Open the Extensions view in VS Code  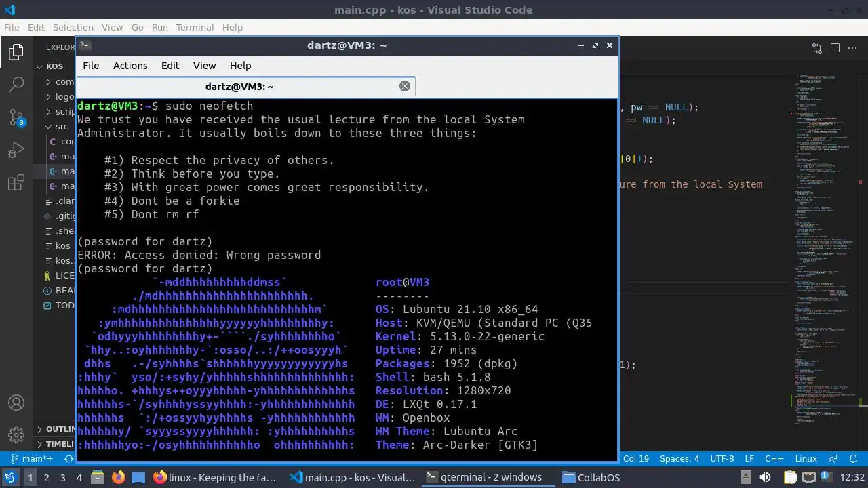(x=16, y=183)
